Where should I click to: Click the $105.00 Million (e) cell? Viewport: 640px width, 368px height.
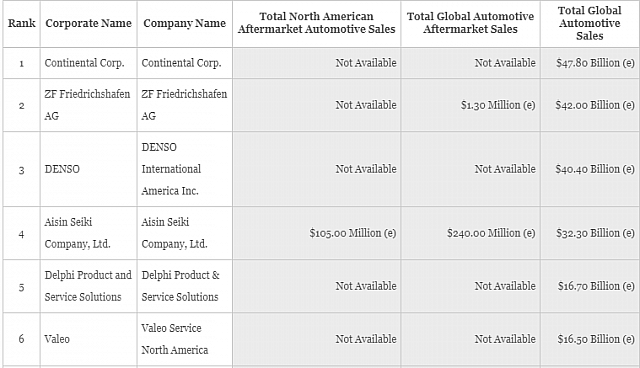[317, 233]
